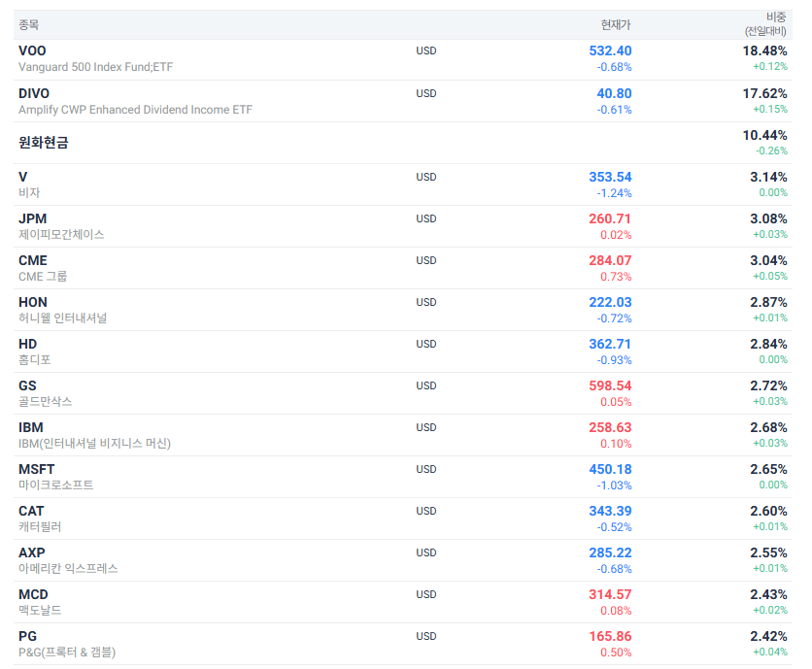Click PG price 165.86
Screen dimensions: 812x669
pyautogui.click(x=610, y=636)
